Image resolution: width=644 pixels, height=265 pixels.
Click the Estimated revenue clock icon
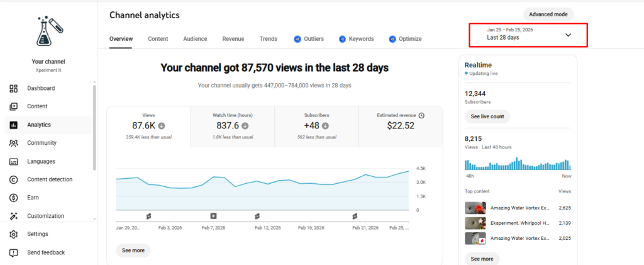pyautogui.click(x=421, y=115)
